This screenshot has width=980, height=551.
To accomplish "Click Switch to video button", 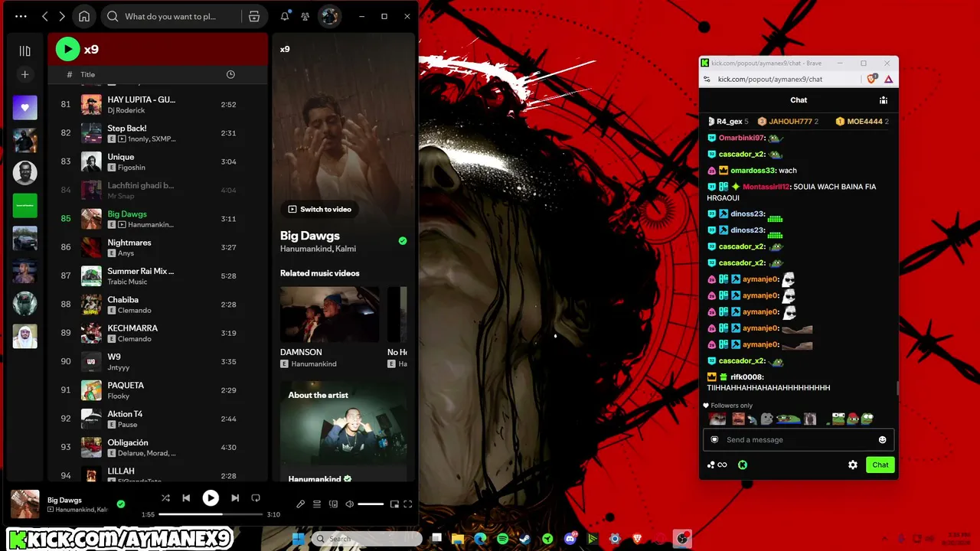I will tap(319, 209).
